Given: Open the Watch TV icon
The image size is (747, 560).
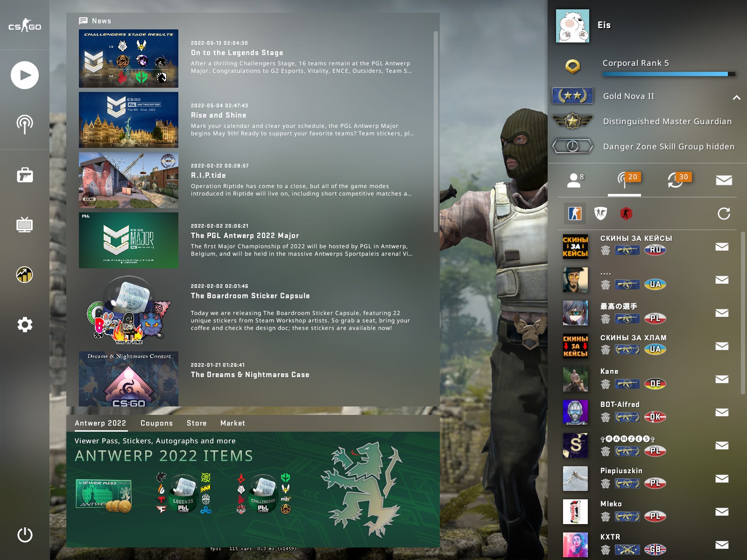Looking at the screenshot, I should pyautogui.click(x=25, y=225).
